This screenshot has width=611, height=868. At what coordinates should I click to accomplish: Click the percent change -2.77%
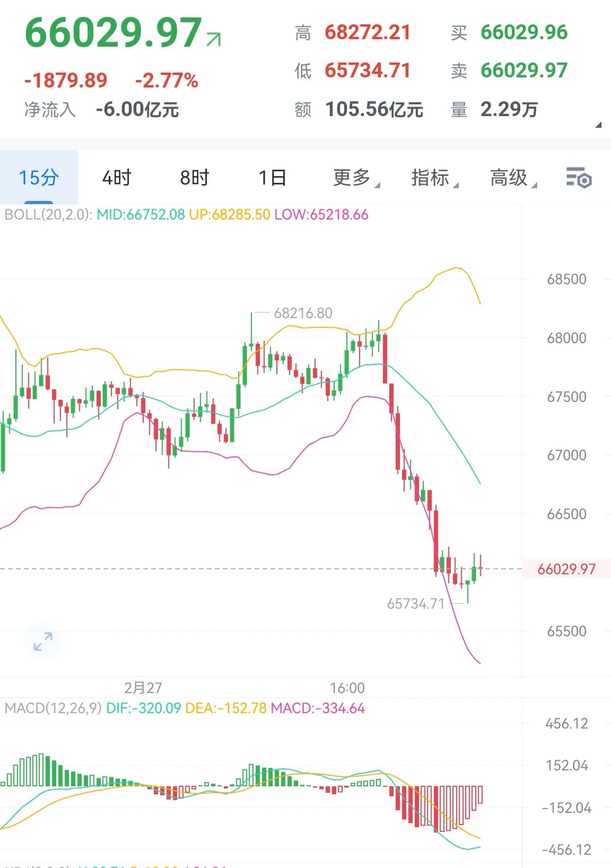167,81
